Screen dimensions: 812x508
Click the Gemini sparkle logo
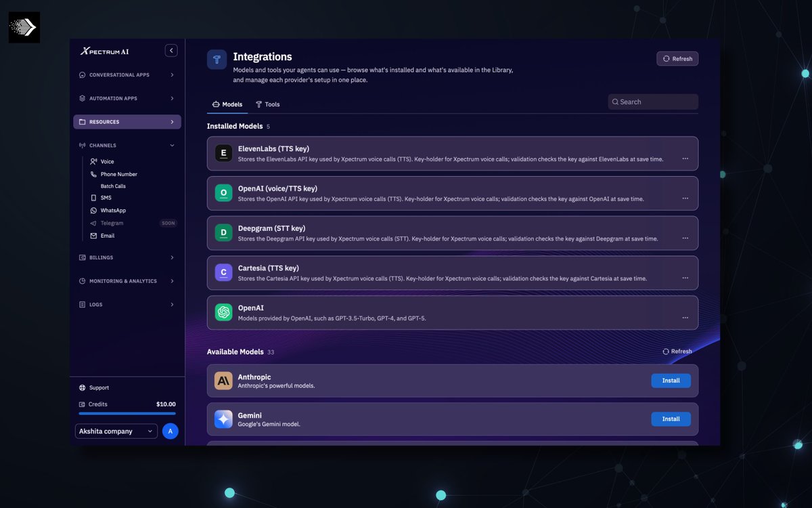click(x=223, y=419)
